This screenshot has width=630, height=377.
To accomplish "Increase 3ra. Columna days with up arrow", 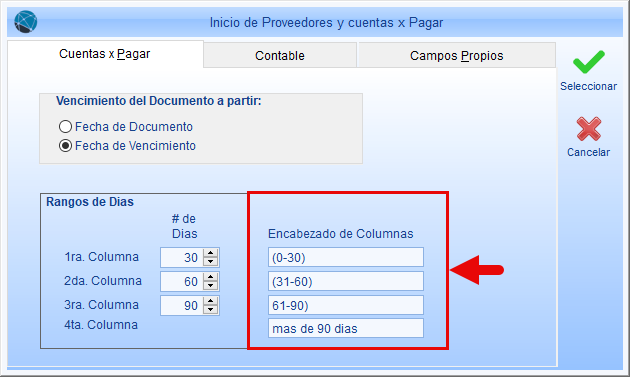I will (211, 301).
